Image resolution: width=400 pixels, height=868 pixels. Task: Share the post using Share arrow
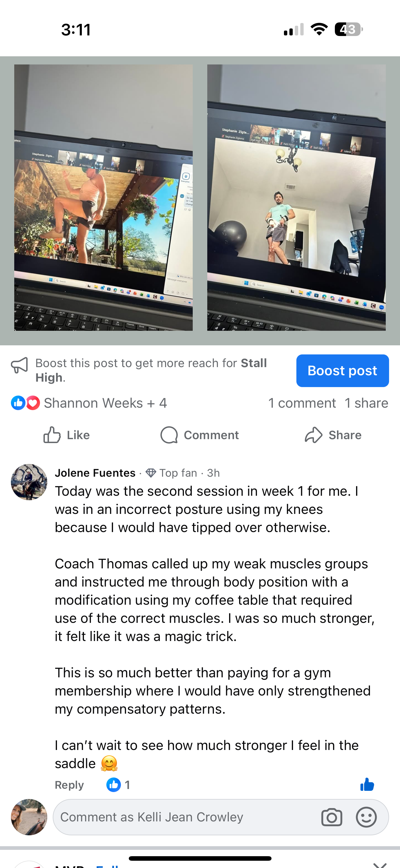[333, 435]
